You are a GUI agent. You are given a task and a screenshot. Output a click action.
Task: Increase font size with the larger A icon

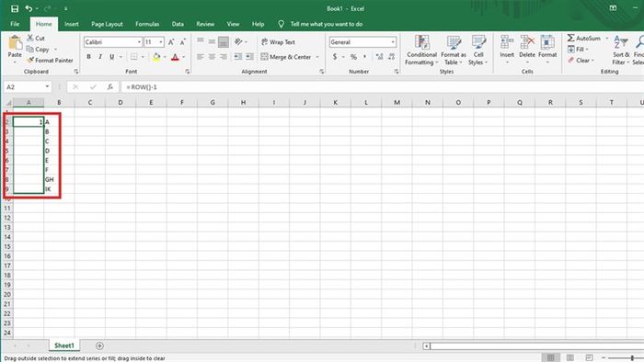(171, 42)
